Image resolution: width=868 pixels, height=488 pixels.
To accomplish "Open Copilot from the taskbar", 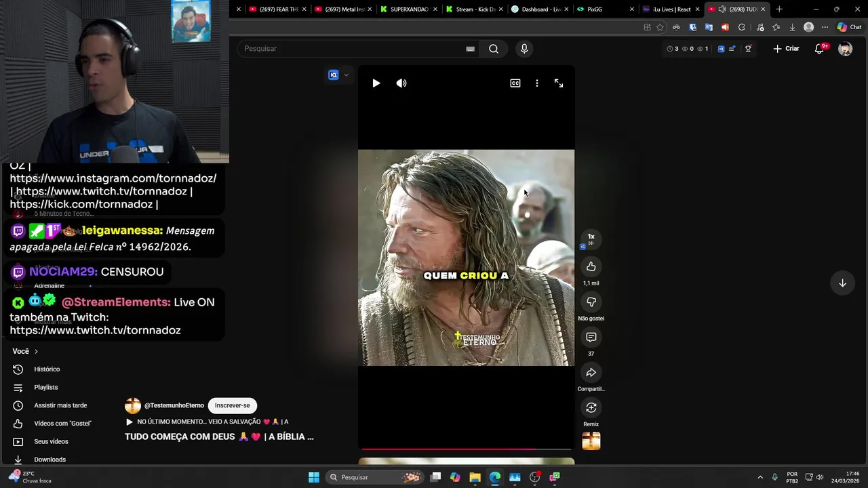I will pyautogui.click(x=455, y=477).
